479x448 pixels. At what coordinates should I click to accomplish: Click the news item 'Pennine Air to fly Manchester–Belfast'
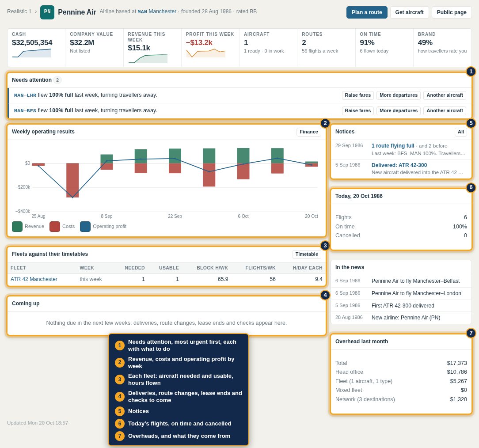tap(415, 281)
